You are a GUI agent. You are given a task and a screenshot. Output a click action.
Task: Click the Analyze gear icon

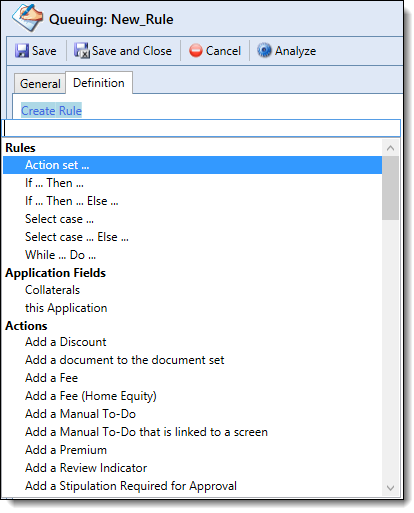[x=264, y=51]
